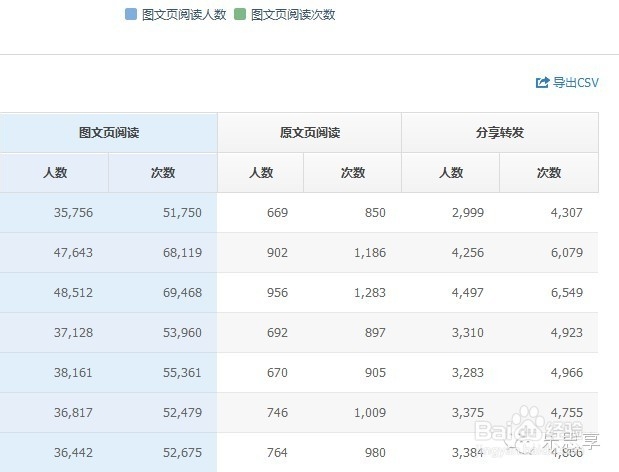Click the cell value 956

[277, 293]
